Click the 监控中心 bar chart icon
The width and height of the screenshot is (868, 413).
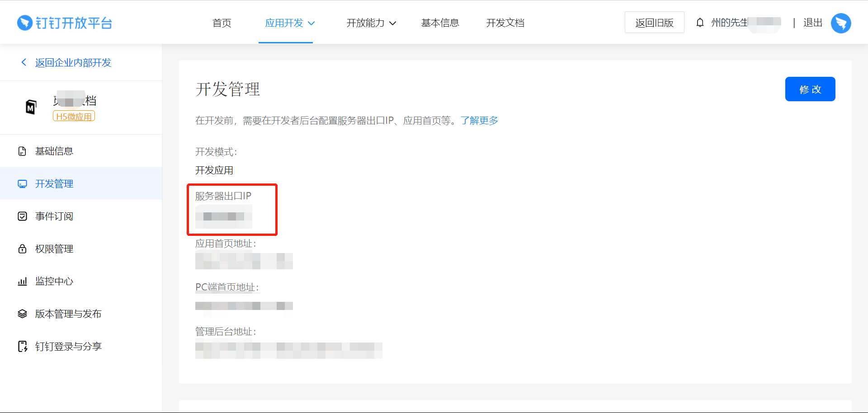(x=22, y=282)
